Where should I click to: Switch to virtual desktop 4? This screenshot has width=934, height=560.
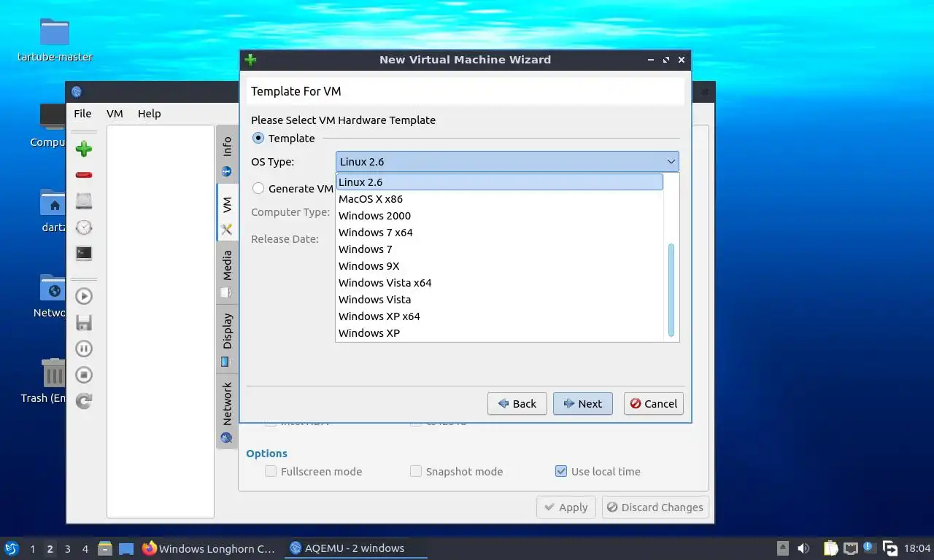click(85, 548)
